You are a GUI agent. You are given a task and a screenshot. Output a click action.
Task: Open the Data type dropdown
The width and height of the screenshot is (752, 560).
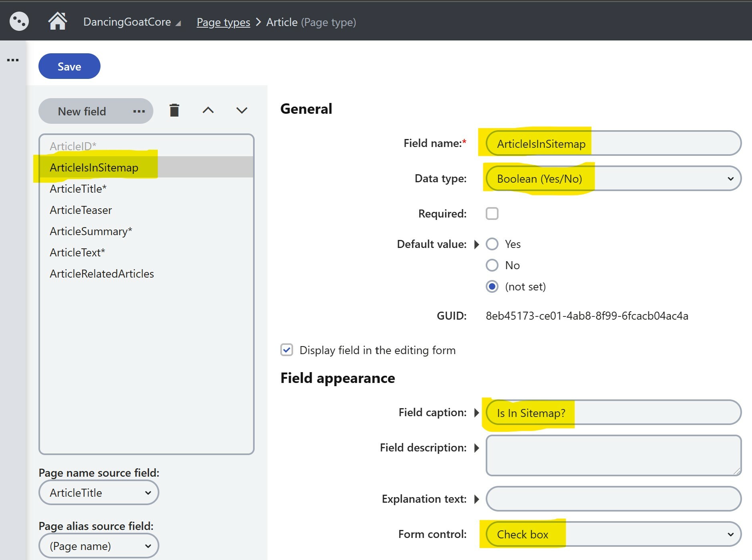(x=613, y=178)
